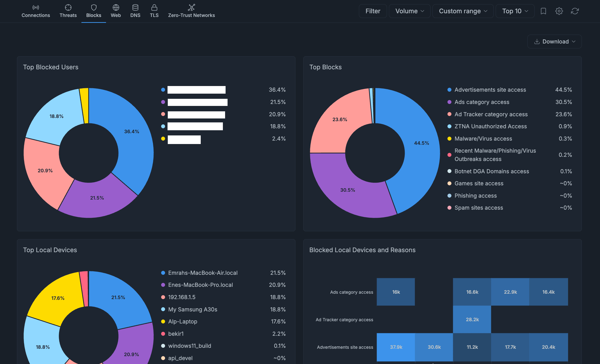600x364 pixels.
Task: Click the 30.6k heatmap cell
Action: [x=434, y=347]
